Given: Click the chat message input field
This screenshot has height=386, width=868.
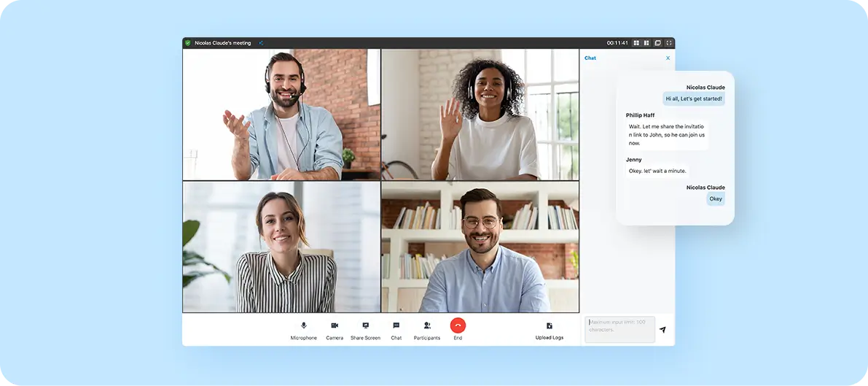Looking at the screenshot, I should 619,329.
